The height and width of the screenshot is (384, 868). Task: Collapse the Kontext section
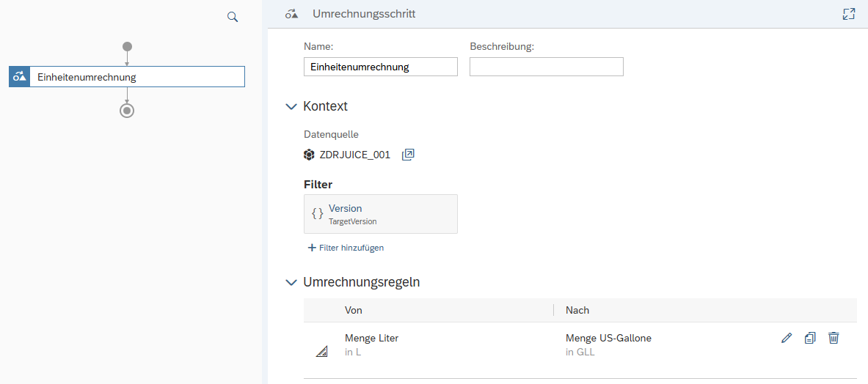pyautogui.click(x=291, y=107)
